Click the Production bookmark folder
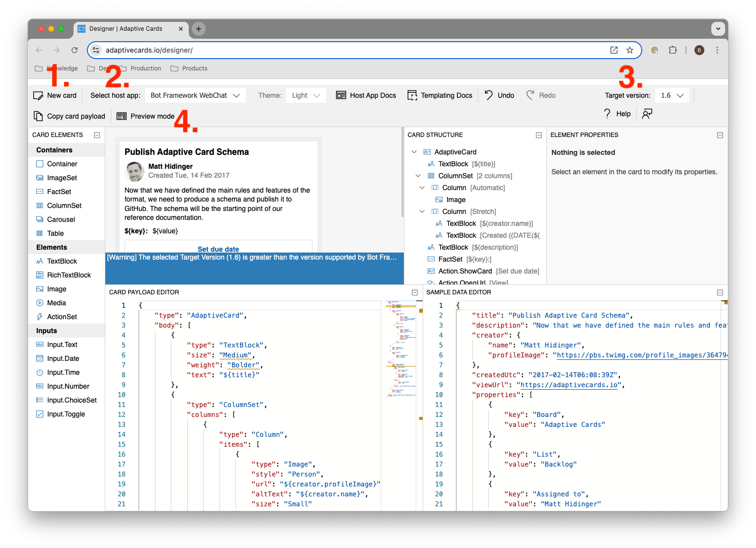Screen dimensions: 756x548 point(140,68)
